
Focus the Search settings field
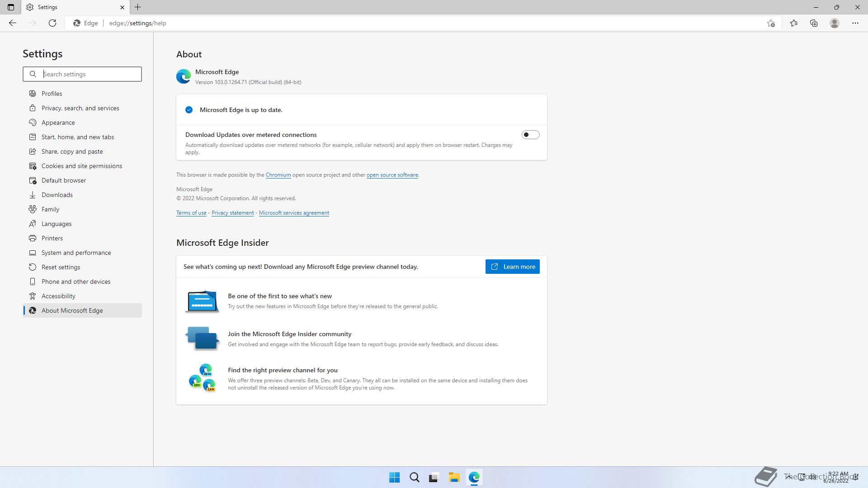click(x=82, y=74)
